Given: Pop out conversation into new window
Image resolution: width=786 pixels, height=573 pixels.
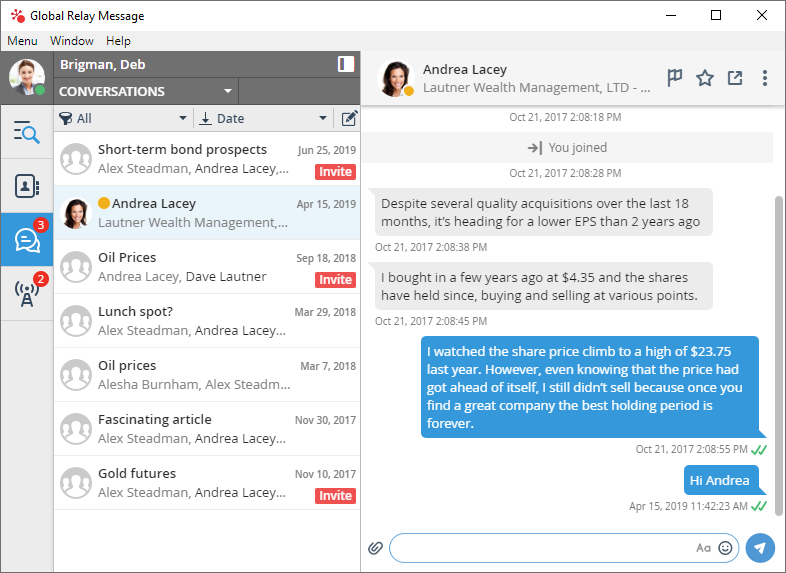Looking at the screenshot, I should (x=735, y=78).
